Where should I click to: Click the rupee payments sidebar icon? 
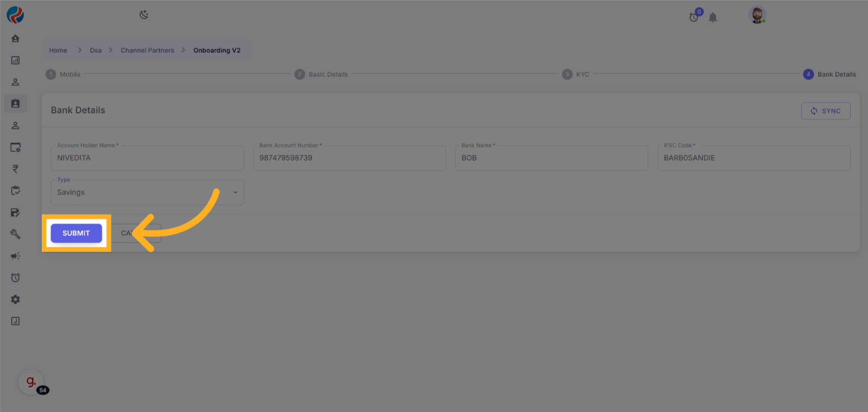pos(16,169)
